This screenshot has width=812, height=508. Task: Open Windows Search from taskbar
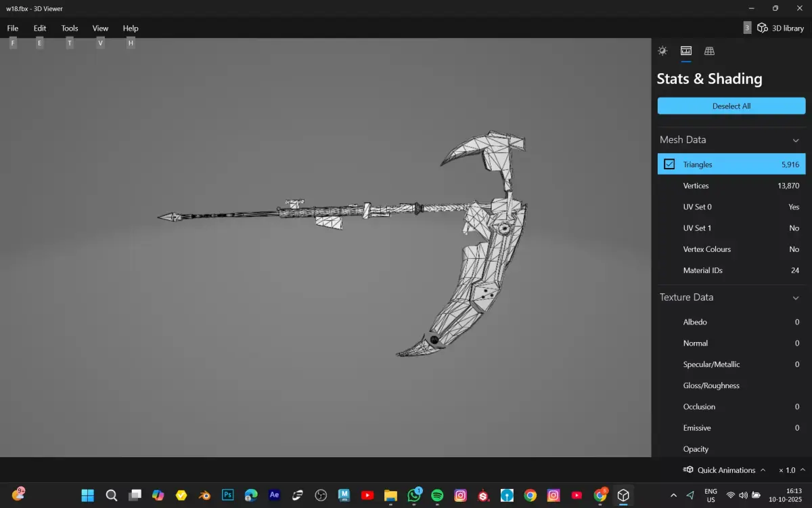(112, 495)
